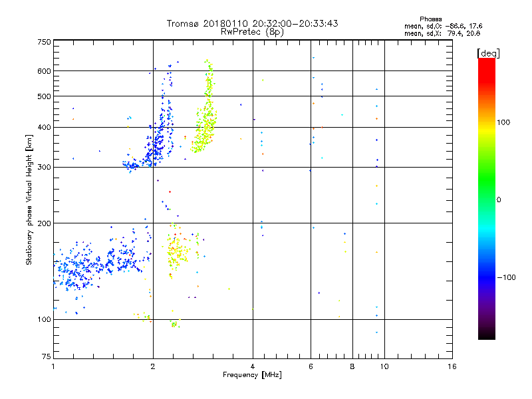Click the plot title 'Tromsø 20180110 20:32:00-20:33:43'
The width and height of the screenshot is (532, 399).
[x=252, y=23]
